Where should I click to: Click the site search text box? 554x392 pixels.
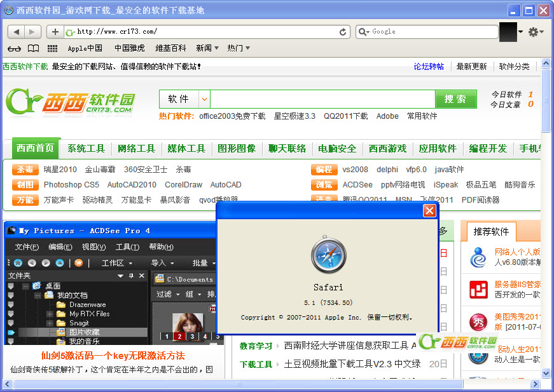click(322, 99)
